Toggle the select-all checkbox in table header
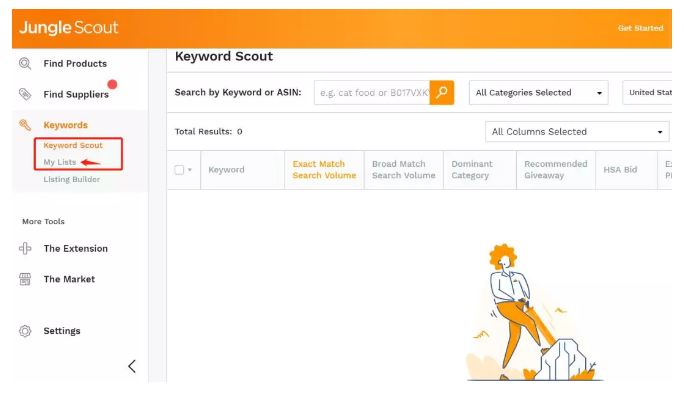684x402 pixels. click(x=179, y=170)
